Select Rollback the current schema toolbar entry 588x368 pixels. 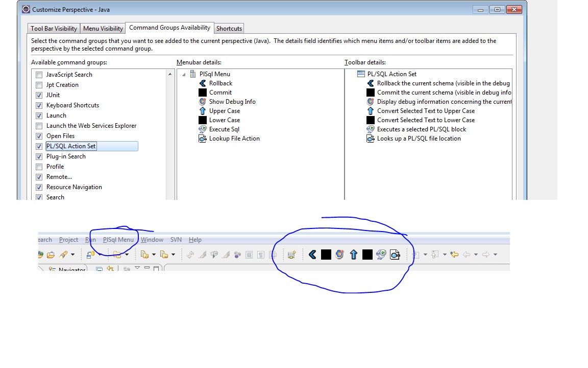[x=443, y=83]
